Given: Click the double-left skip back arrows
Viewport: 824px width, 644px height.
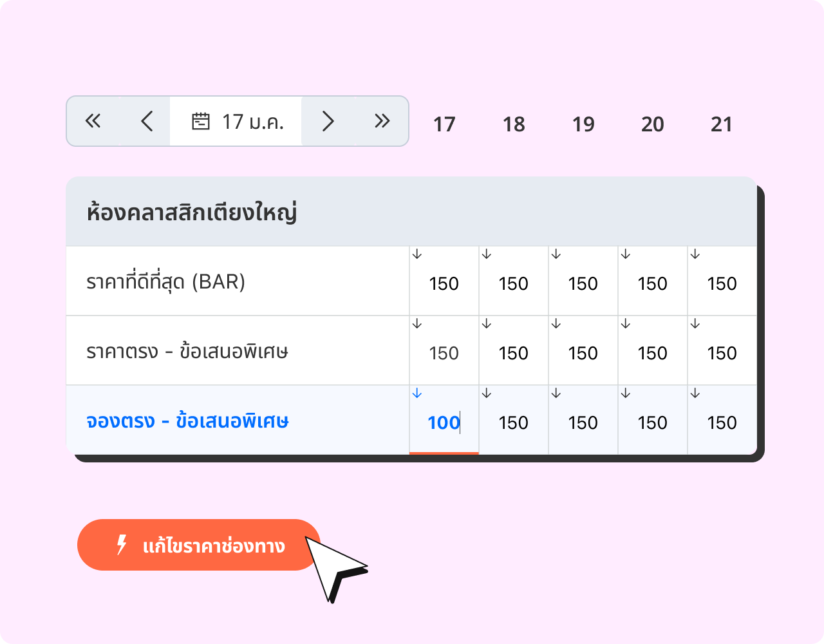Looking at the screenshot, I should pos(93,121).
